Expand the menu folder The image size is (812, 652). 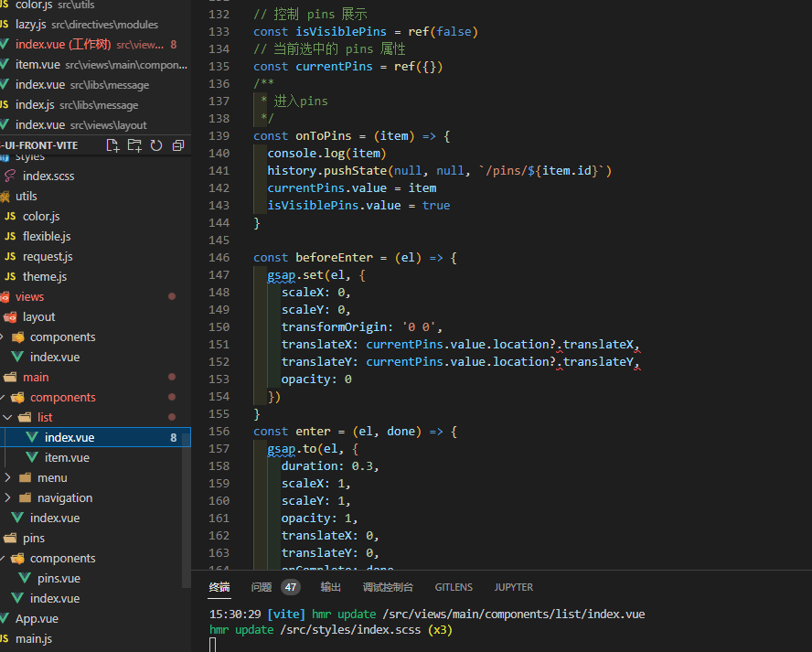click(8, 477)
